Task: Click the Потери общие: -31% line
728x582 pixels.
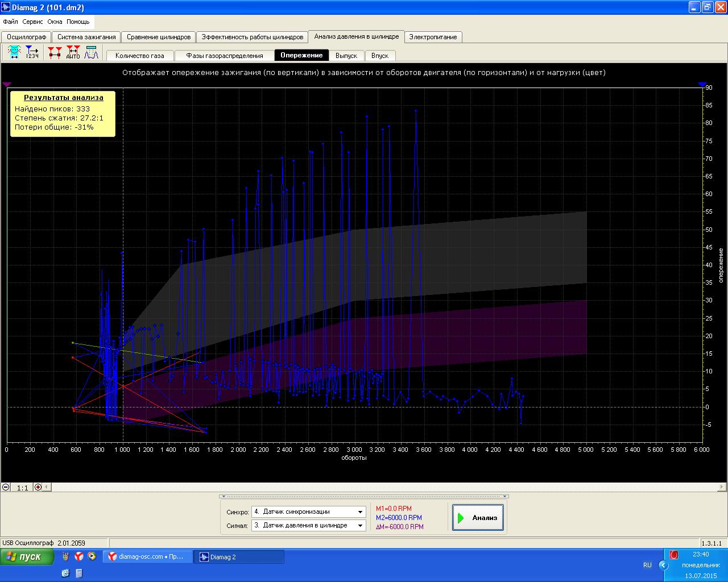Action: coord(54,127)
